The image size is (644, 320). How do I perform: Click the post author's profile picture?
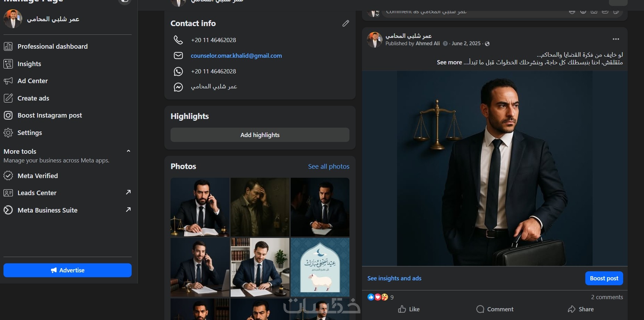pos(375,40)
